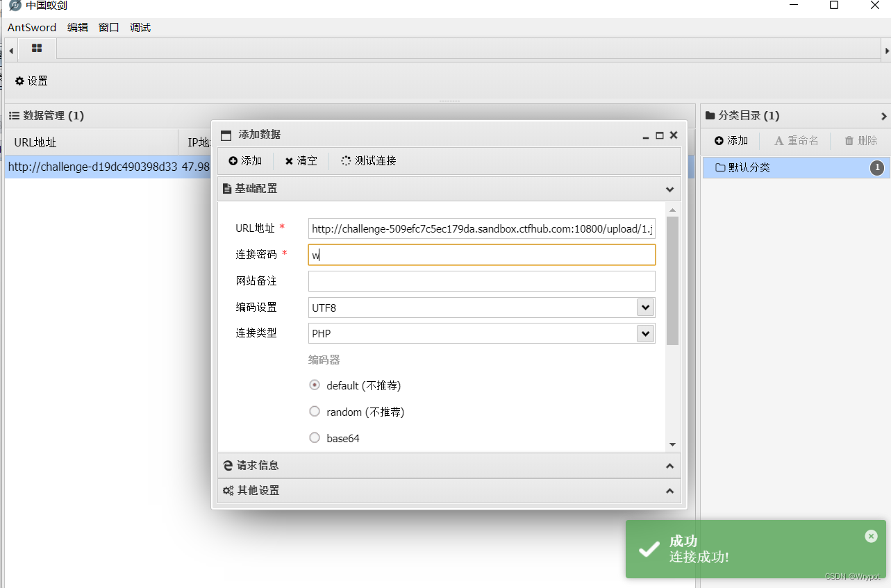Screen dimensions: 891x588
Task: Open the 调试 menu
Action: point(140,28)
